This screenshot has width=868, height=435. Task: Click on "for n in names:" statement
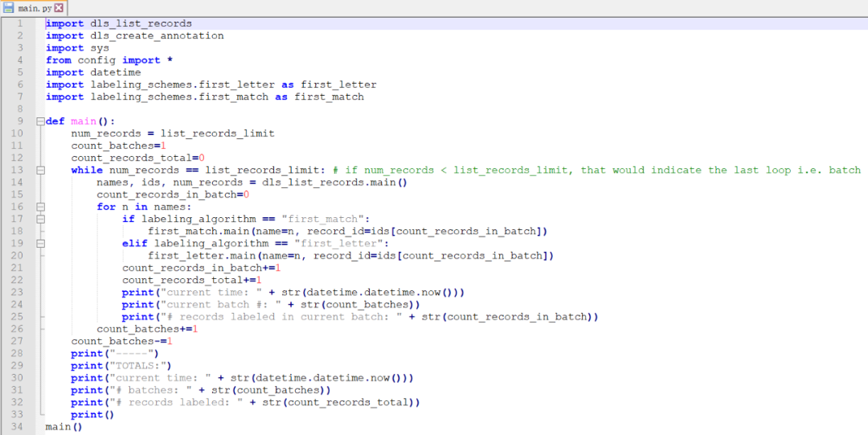point(144,207)
